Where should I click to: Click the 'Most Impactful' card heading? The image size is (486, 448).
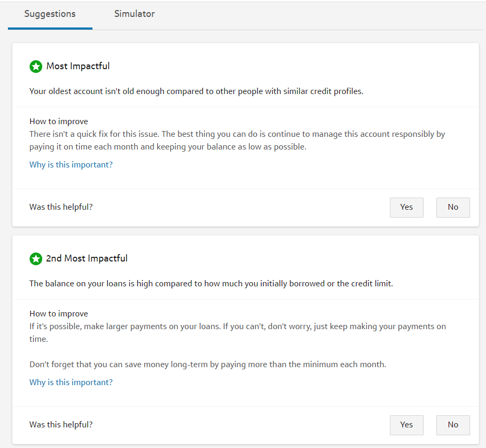point(78,67)
